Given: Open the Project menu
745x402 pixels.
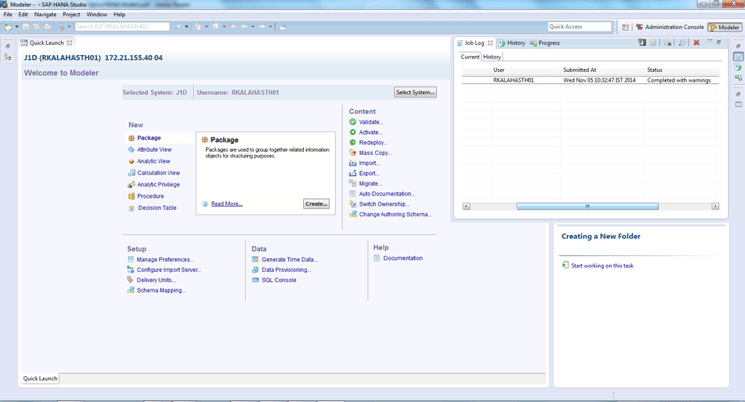Looking at the screenshot, I should click(x=71, y=14).
